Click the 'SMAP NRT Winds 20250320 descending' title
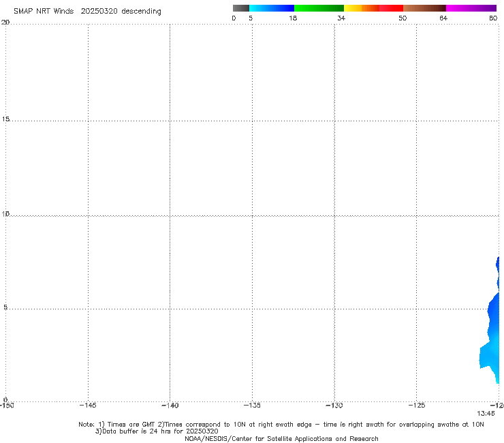504x443 pixels. pyautogui.click(x=87, y=12)
